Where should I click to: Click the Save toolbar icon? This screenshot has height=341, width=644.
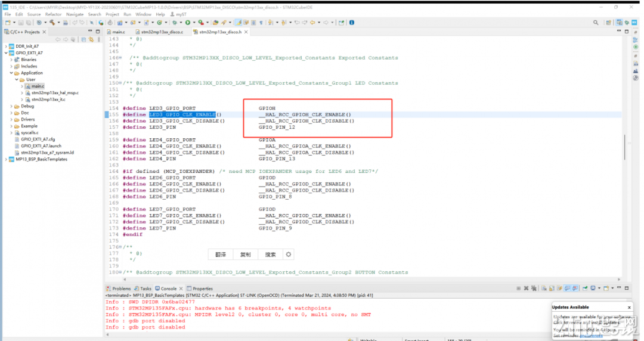(20, 23)
